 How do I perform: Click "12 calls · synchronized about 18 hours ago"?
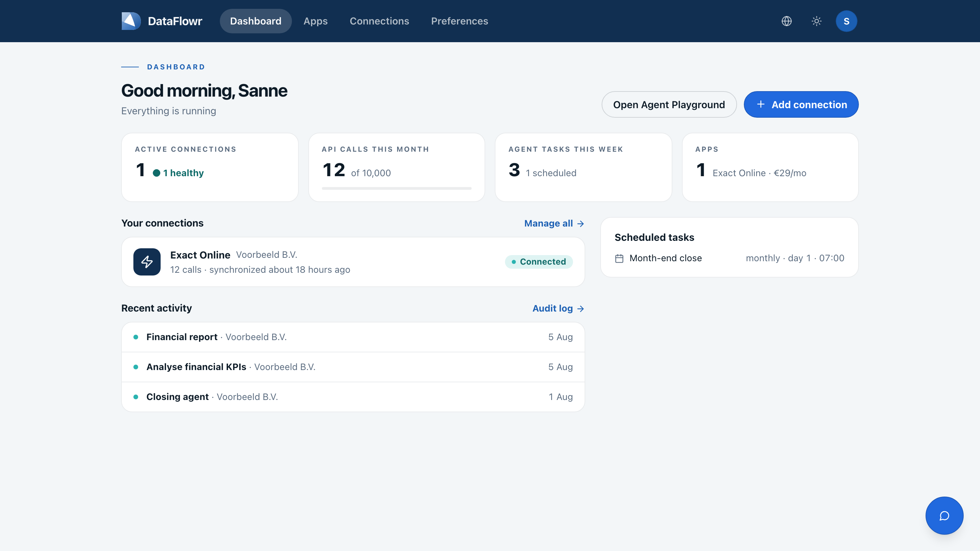point(260,270)
